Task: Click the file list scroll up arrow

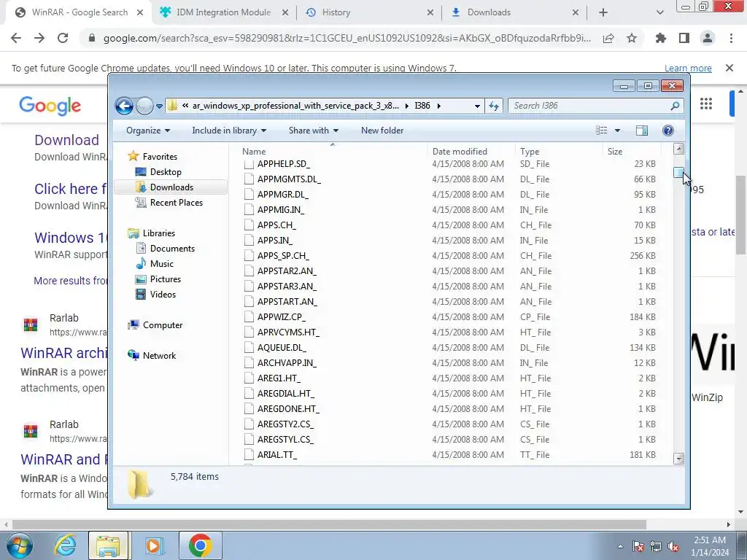Action: point(678,149)
